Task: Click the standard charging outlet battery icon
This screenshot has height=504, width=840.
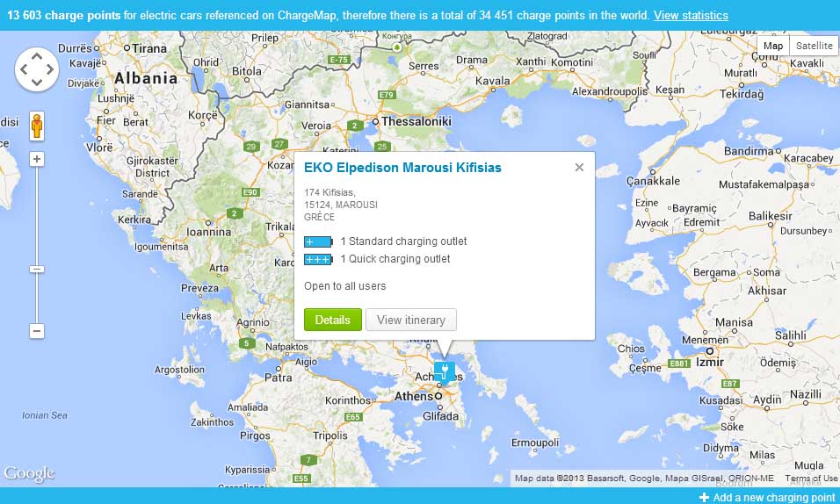Action: point(318,241)
